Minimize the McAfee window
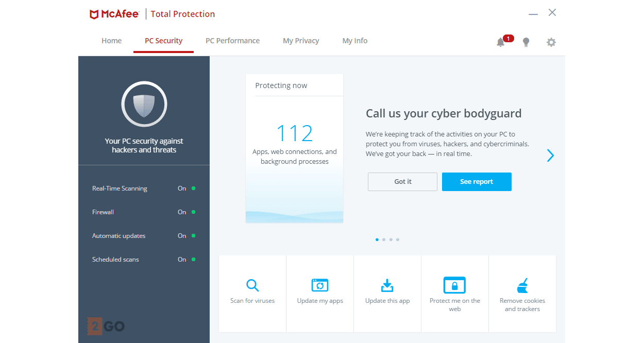 click(x=533, y=14)
